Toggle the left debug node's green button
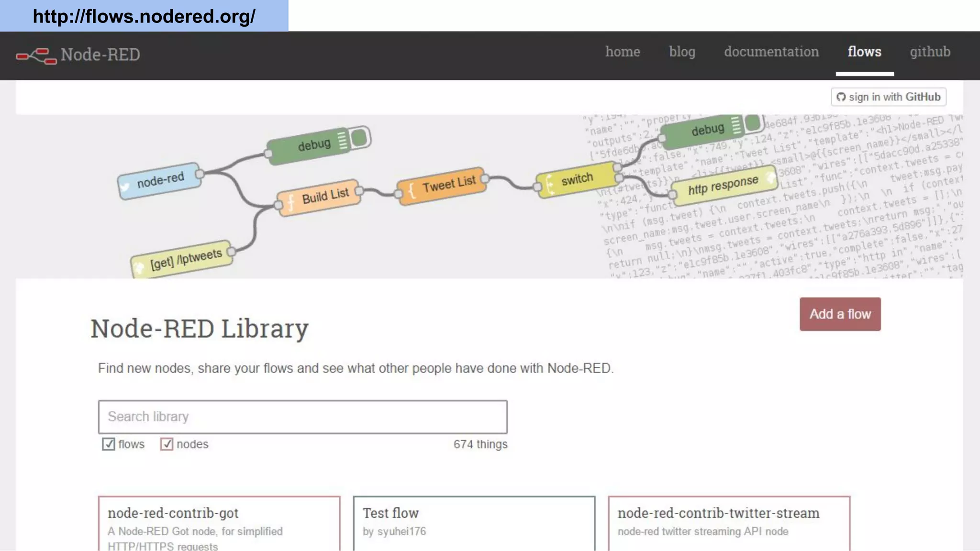The height and width of the screenshot is (551, 980). tap(359, 138)
